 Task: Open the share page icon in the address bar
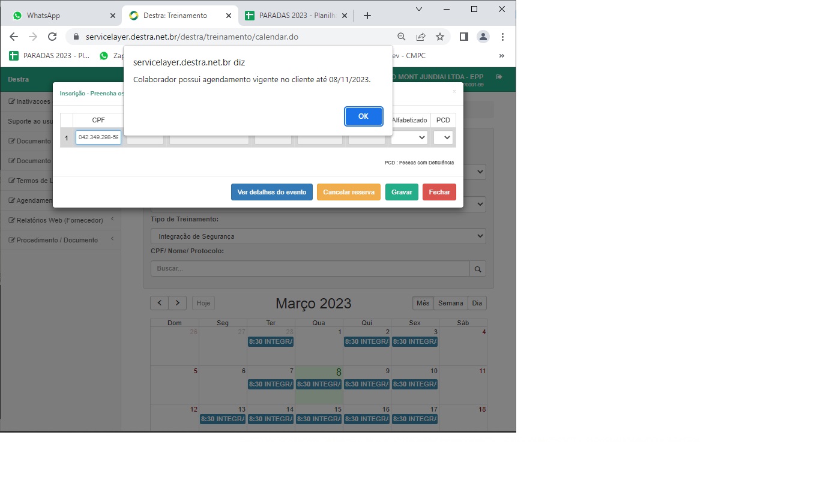(421, 37)
